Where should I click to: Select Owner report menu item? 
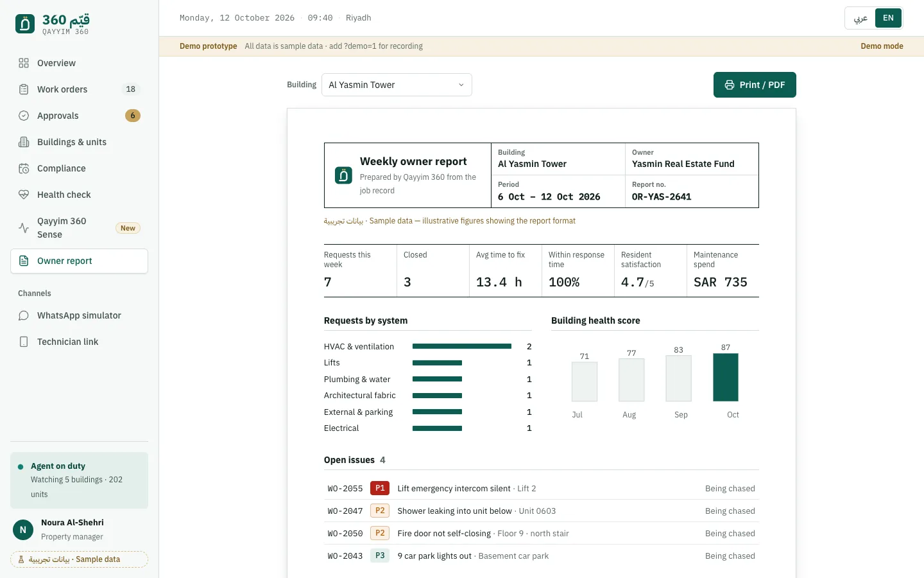coord(80,261)
